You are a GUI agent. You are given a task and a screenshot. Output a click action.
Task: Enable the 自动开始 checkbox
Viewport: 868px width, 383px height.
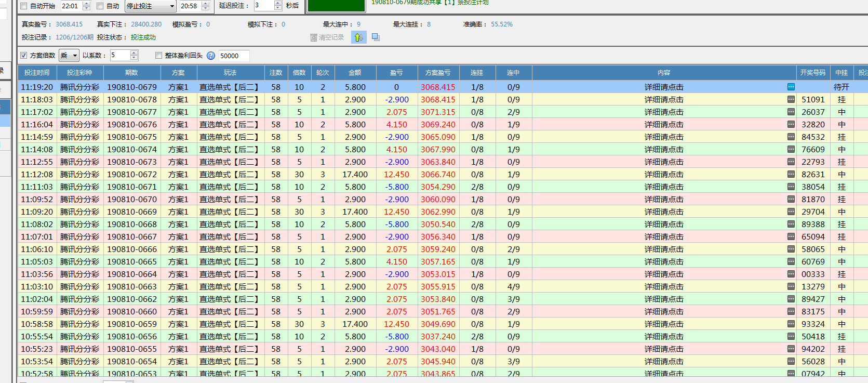click(23, 6)
